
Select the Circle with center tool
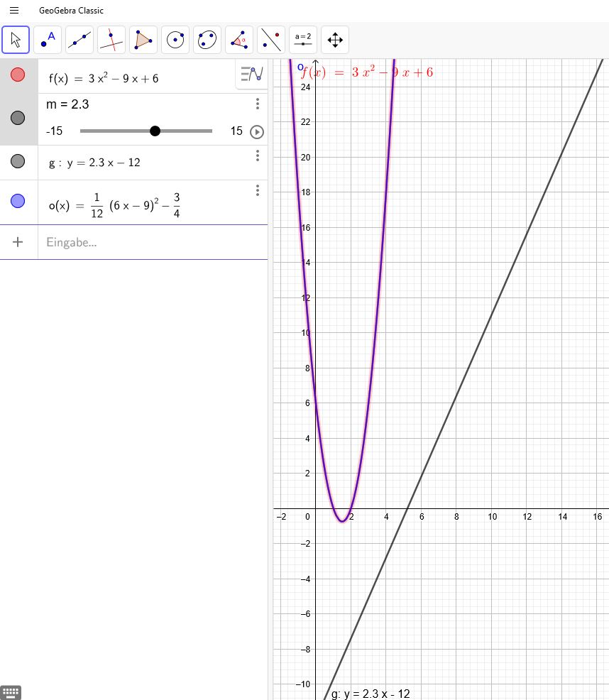coord(175,40)
